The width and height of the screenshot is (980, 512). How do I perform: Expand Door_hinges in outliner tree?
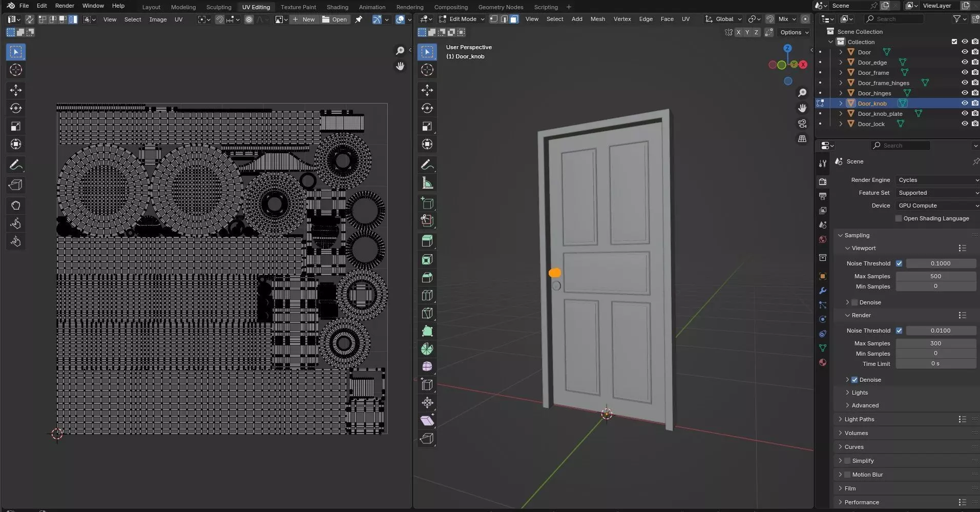click(841, 93)
